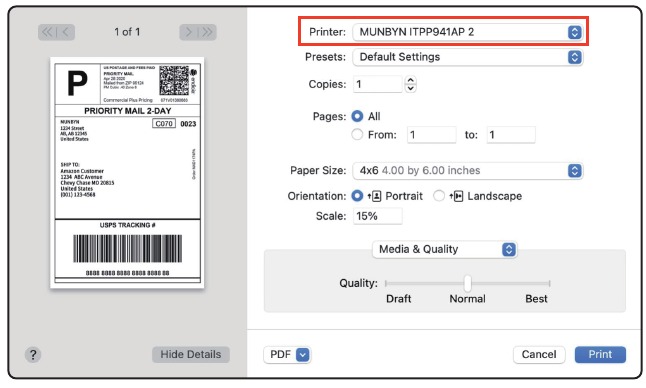This screenshot has height=388, width=646.
Task: Click the 'to' page number field
Action: coord(511,135)
